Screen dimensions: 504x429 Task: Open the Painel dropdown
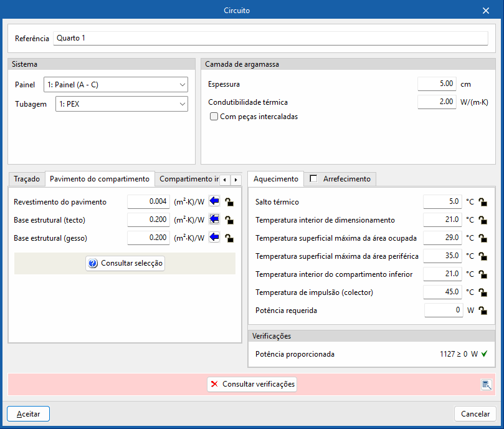pyautogui.click(x=116, y=85)
